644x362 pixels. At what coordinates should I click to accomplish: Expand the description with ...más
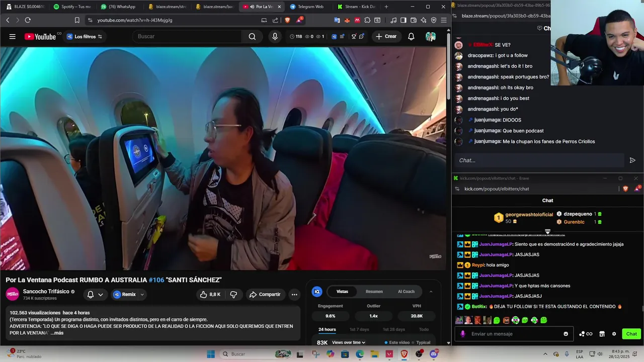[x=57, y=333]
